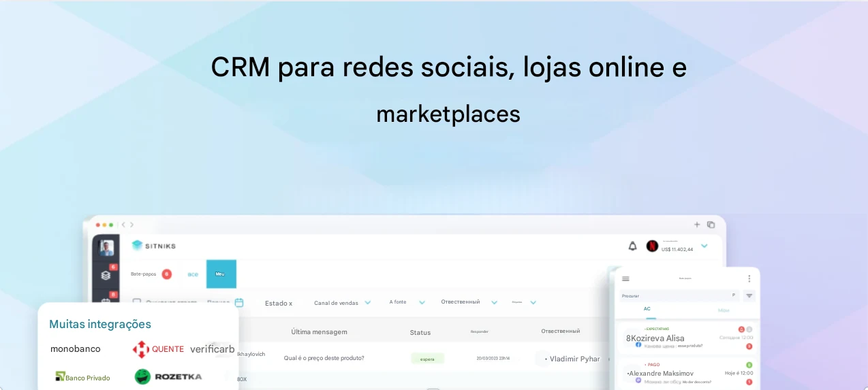The width and height of the screenshot is (868, 390).
Task: Select Vladimir Pyhar in the responsible column
Action: 574,359
